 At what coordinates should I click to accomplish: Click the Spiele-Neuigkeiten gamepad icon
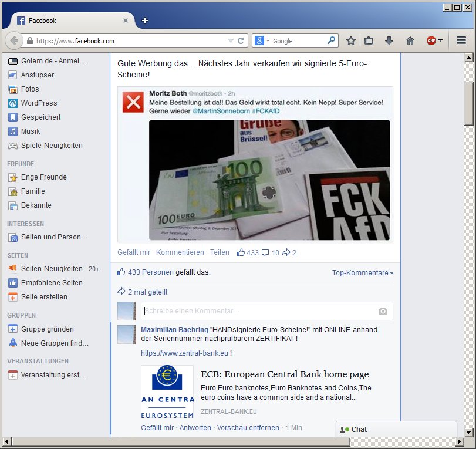13,146
